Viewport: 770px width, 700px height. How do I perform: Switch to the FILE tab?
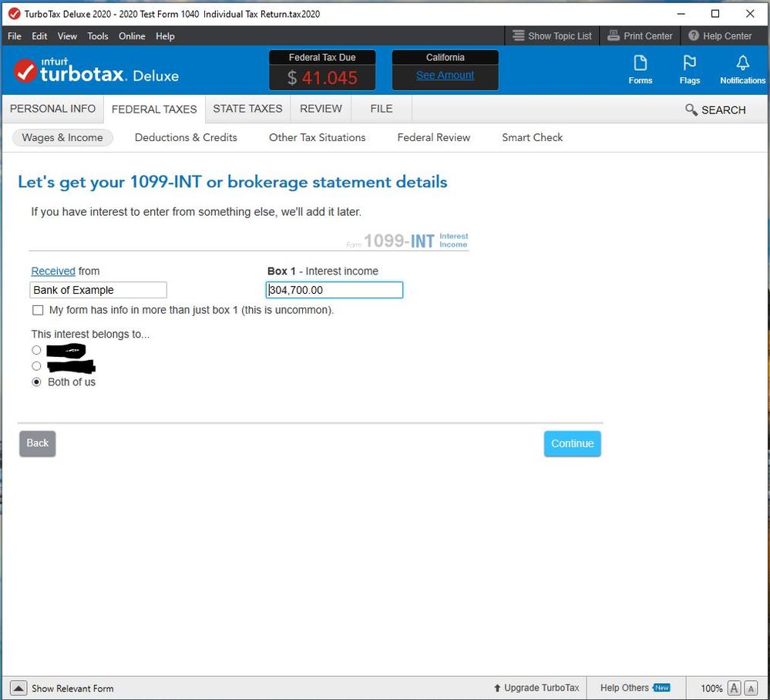coord(382,109)
